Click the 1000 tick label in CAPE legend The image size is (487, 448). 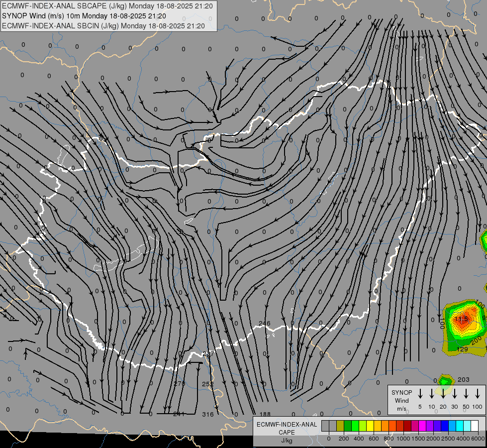tap(403, 439)
